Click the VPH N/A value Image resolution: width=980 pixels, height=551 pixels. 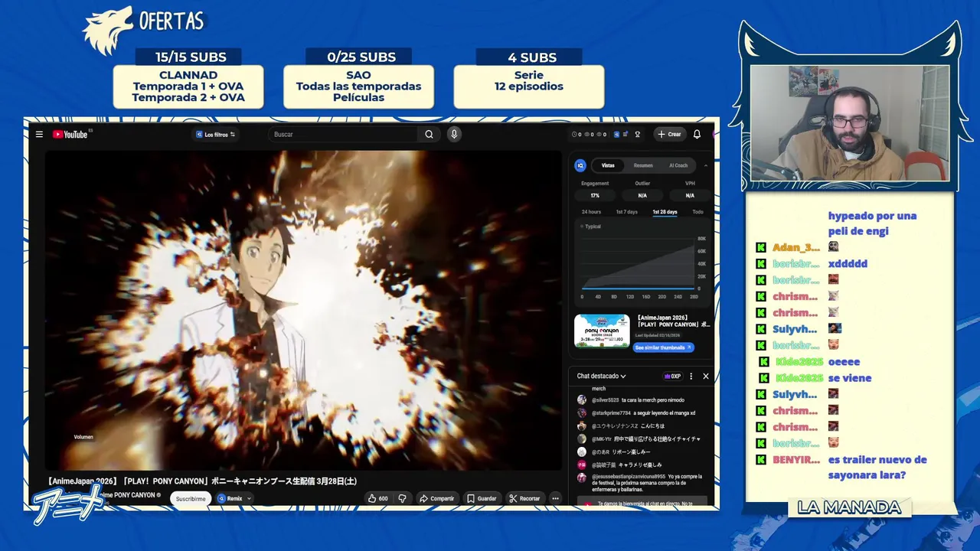690,196
